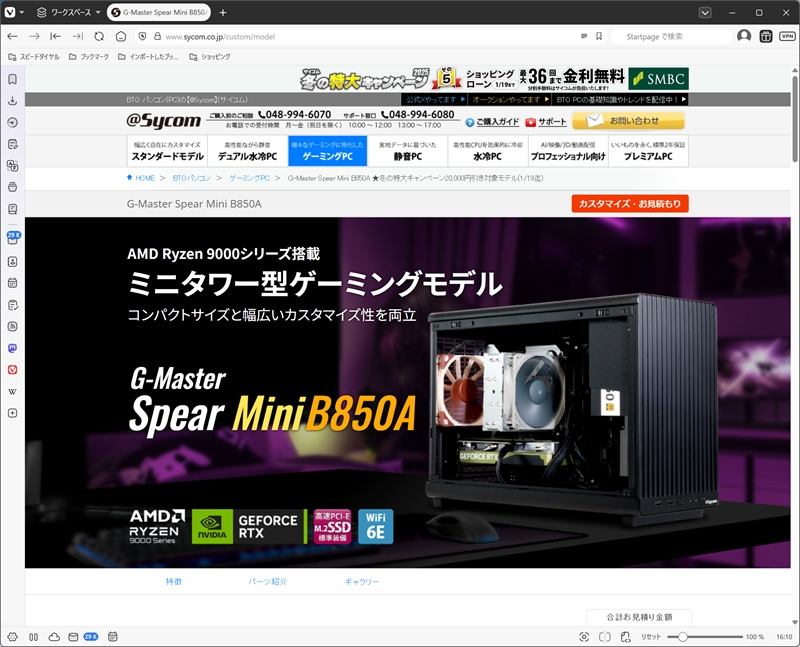This screenshot has height=647, width=800.
Task: Expand the closed tabs list arrow
Action: click(705, 12)
